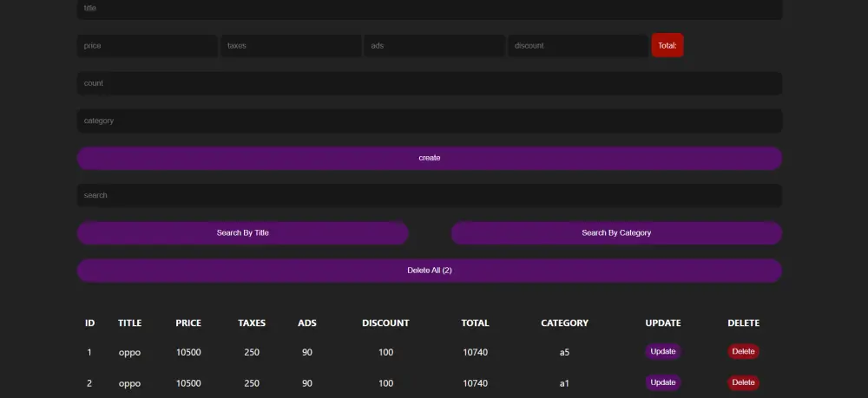Delete the product in category a5
Viewport: 868px width, 398px height.
[x=744, y=351]
